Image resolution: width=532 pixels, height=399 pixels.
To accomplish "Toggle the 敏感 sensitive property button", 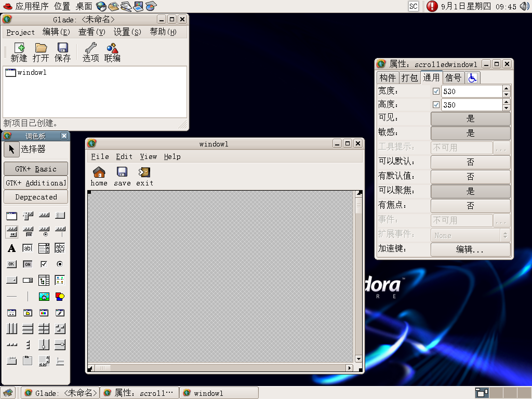I will [x=471, y=133].
